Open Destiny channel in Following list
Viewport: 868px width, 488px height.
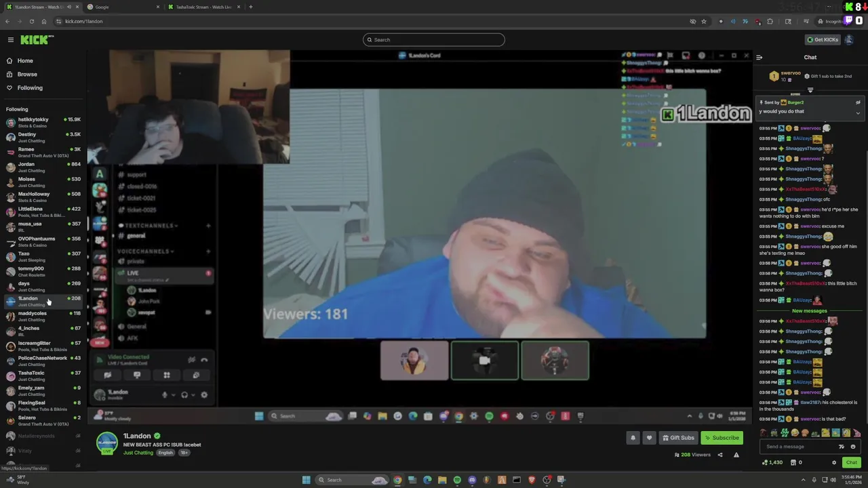43,138
